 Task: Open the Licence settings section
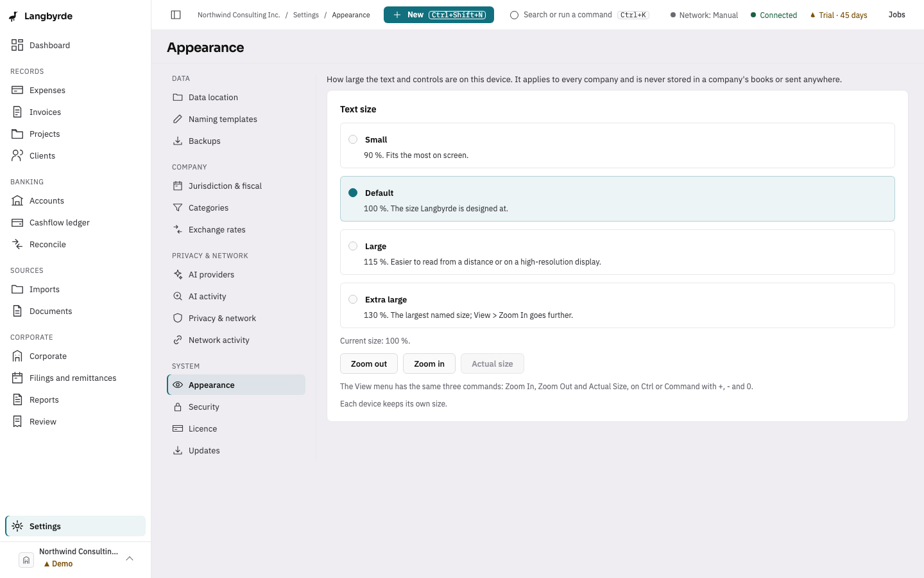[x=236, y=428]
